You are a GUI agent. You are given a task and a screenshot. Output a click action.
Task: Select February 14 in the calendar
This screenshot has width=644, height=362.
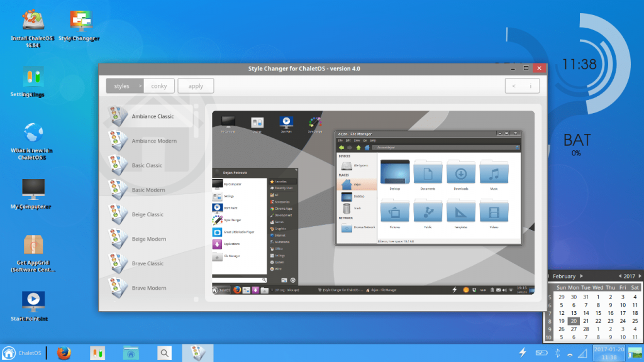click(x=586, y=313)
